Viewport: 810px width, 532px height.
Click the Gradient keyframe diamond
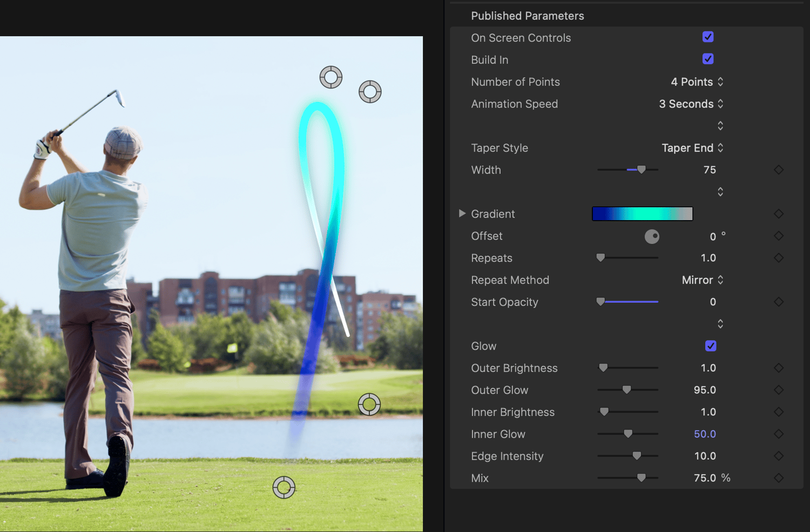coord(779,214)
